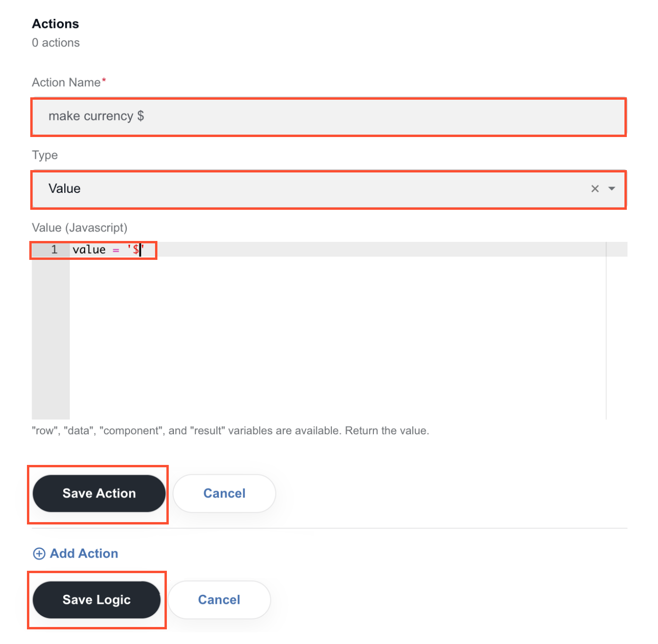Click the Value (Javascript) label
This screenshot has height=644, width=658.
[x=79, y=228]
